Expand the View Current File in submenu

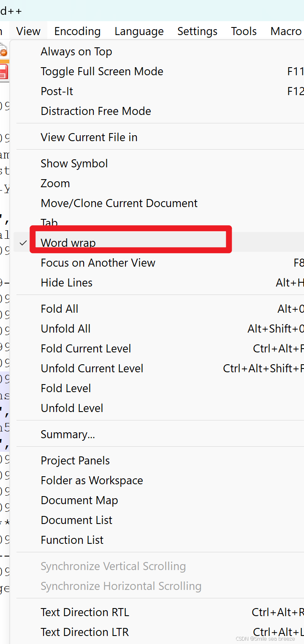[89, 137]
